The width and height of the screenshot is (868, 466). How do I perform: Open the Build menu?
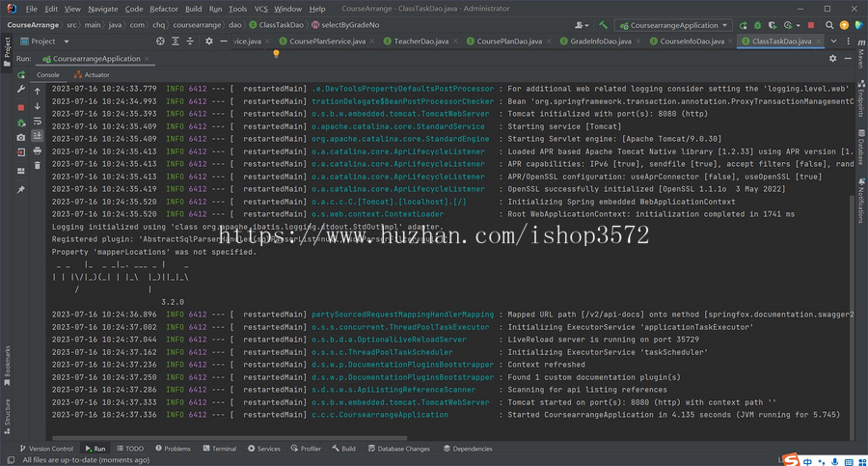pyautogui.click(x=193, y=9)
